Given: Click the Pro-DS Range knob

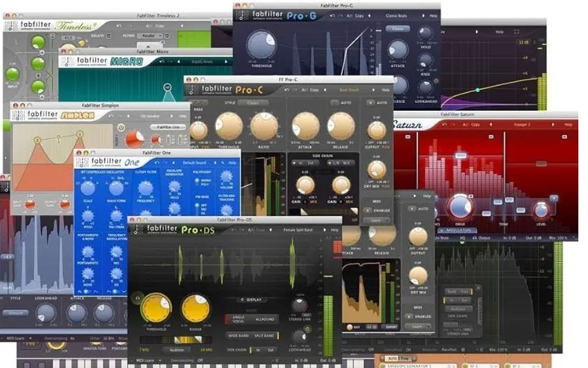Looking at the screenshot, I should [x=195, y=309].
